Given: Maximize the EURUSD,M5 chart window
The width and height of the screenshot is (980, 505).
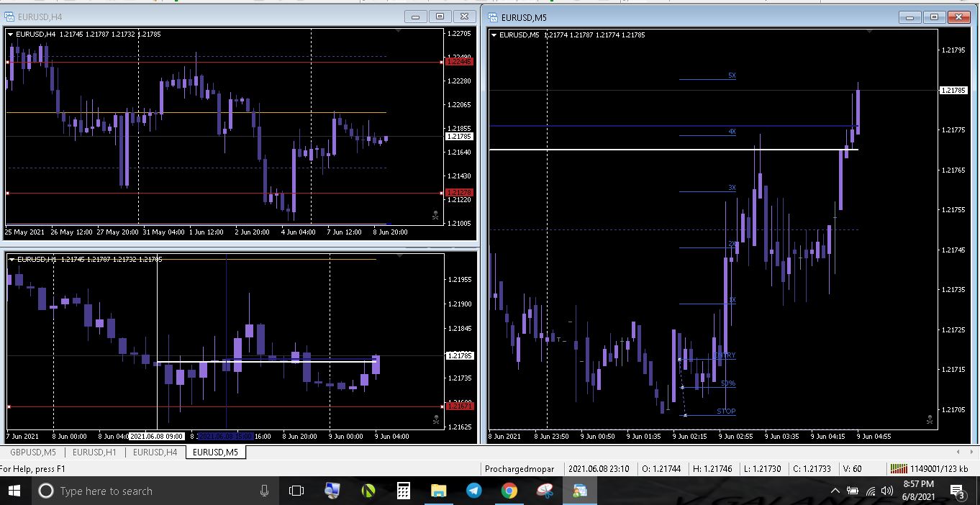Looking at the screenshot, I should click(935, 17).
